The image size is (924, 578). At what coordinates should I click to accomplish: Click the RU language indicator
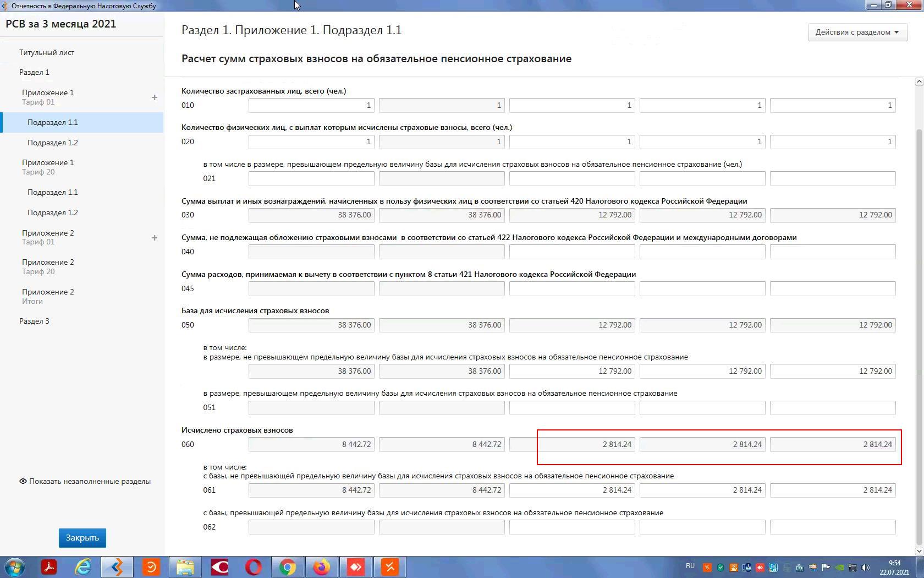[690, 566]
